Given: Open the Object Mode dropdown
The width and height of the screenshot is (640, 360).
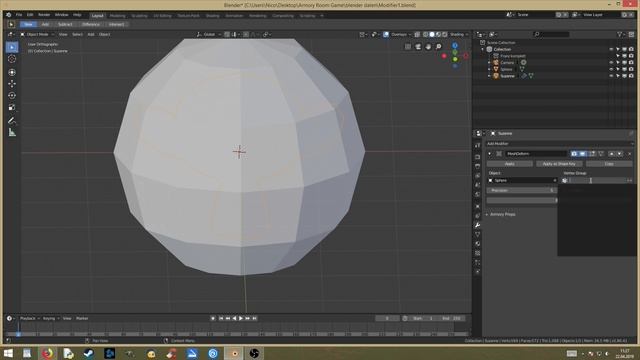Looking at the screenshot, I should pyautogui.click(x=37, y=34).
